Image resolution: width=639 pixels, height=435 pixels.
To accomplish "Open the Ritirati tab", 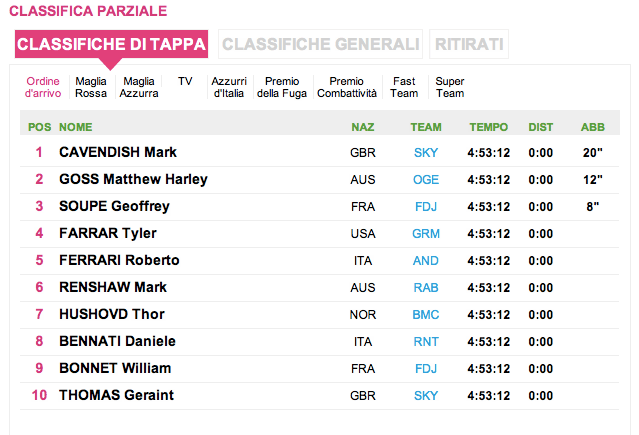I will [469, 44].
